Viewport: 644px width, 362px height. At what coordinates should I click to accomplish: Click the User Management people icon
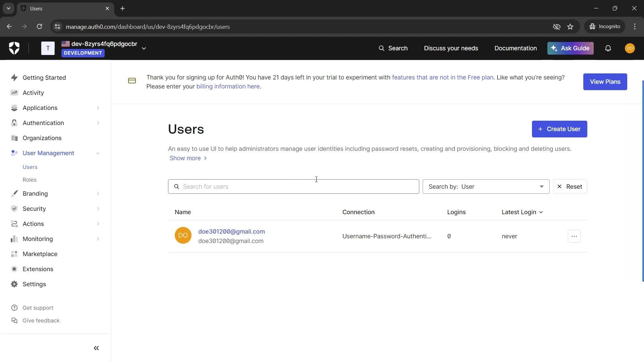14,153
